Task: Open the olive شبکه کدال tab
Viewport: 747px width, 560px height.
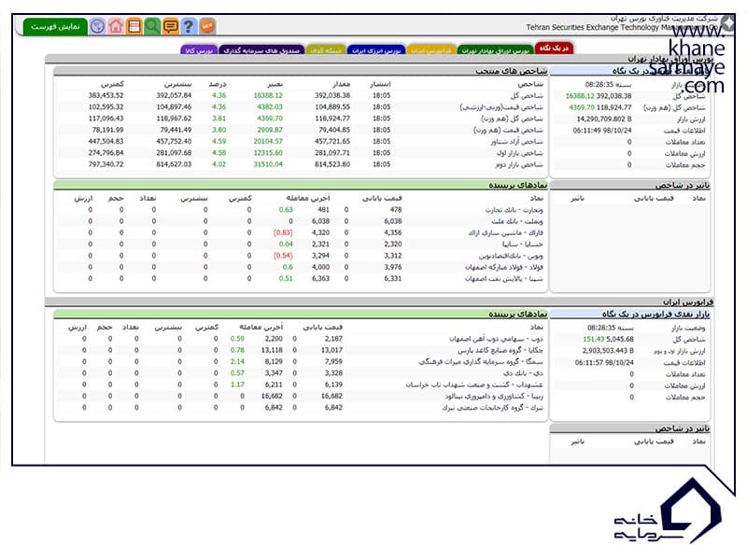Action: pos(326,50)
